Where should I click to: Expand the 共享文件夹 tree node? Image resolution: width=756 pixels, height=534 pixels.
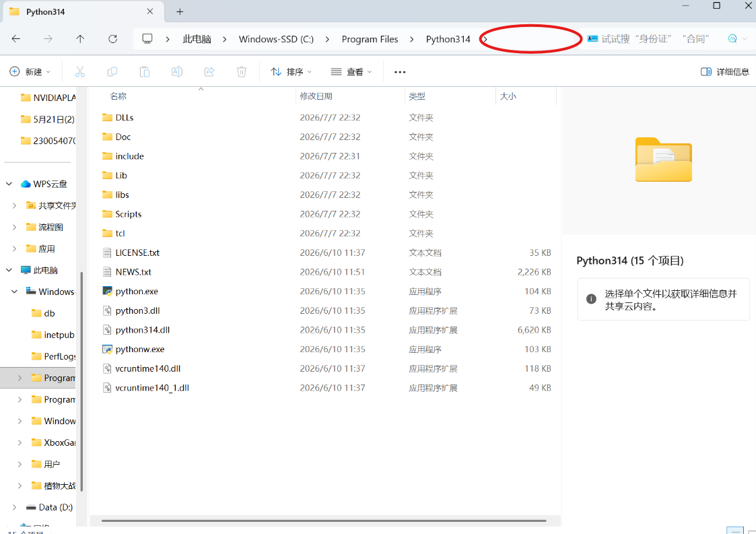tap(14, 205)
